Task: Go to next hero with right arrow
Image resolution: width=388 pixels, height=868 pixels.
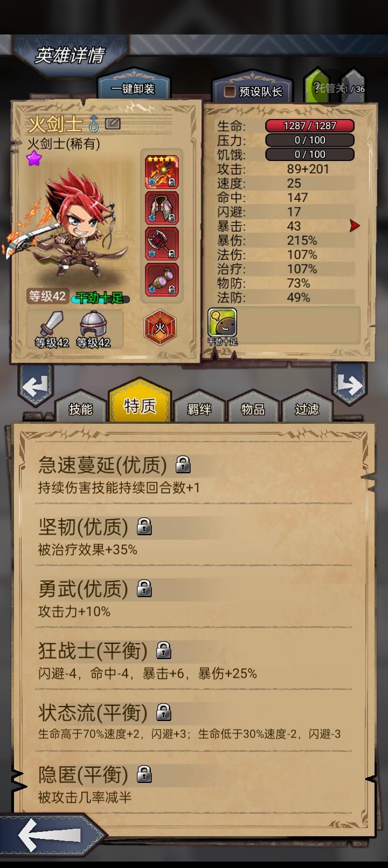Action: pos(349,384)
